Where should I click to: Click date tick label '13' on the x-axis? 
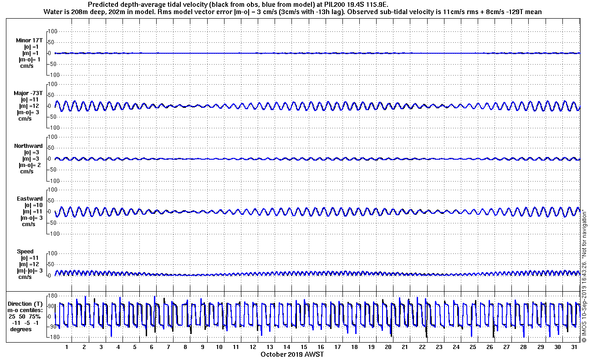(270, 347)
